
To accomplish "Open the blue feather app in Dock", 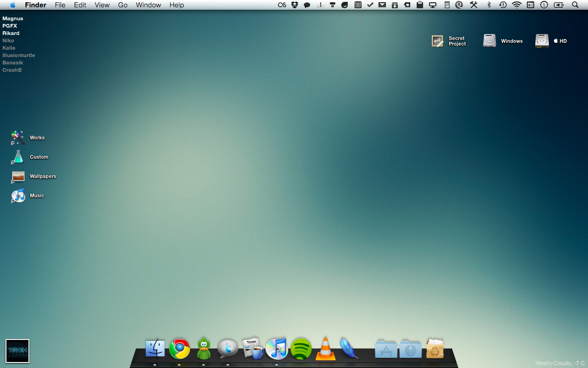I will click(x=349, y=348).
